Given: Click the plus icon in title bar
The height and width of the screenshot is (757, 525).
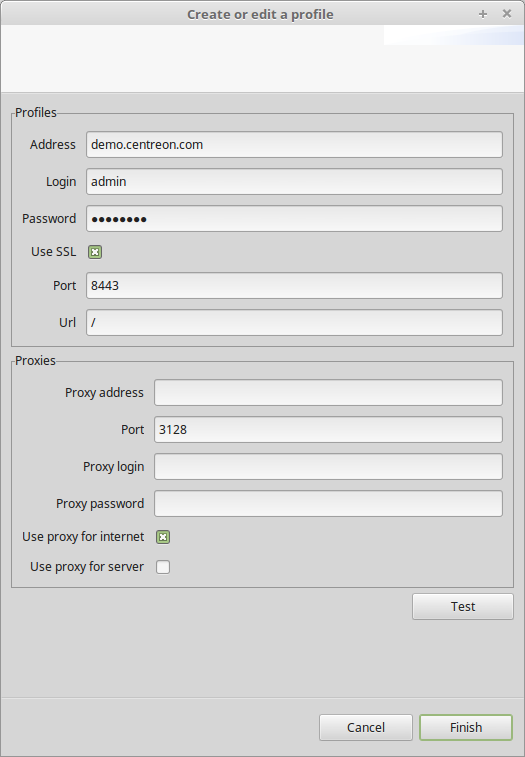Looking at the screenshot, I should 482,14.
